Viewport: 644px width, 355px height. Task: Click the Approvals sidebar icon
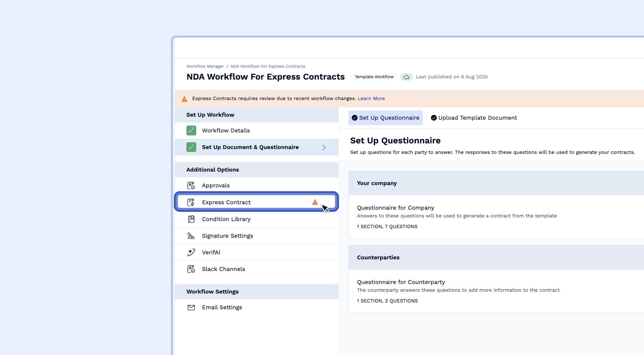tap(191, 186)
